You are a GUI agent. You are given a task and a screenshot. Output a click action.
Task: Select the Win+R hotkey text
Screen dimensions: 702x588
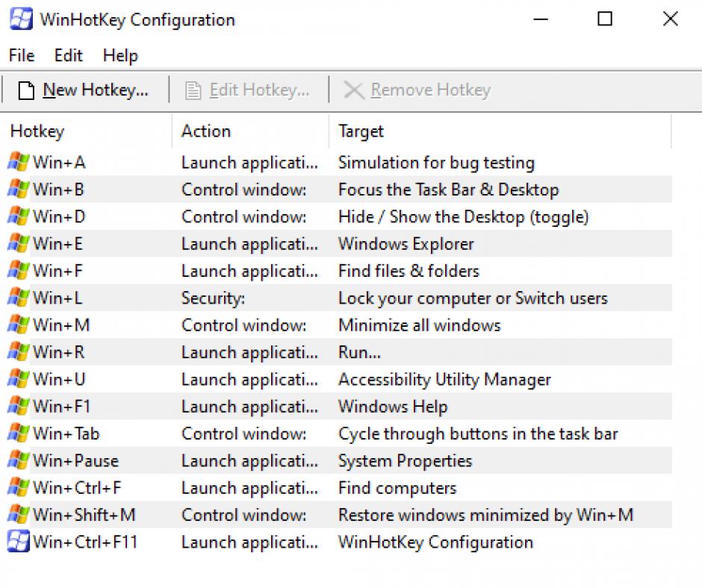[x=58, y=352]
